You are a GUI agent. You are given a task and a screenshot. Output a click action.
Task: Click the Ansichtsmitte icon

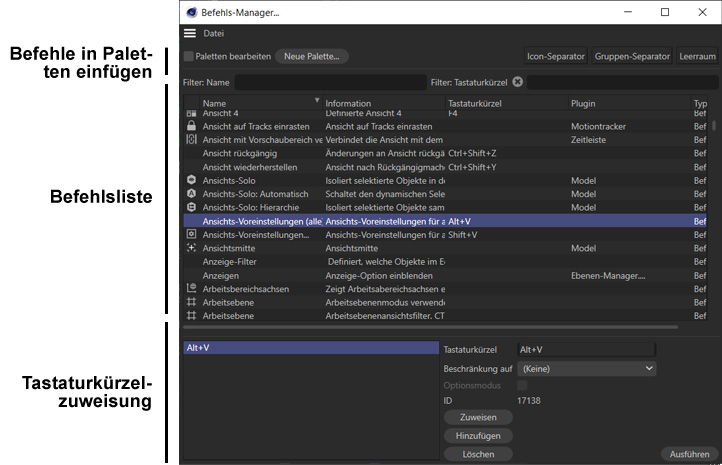coord(191,248)
